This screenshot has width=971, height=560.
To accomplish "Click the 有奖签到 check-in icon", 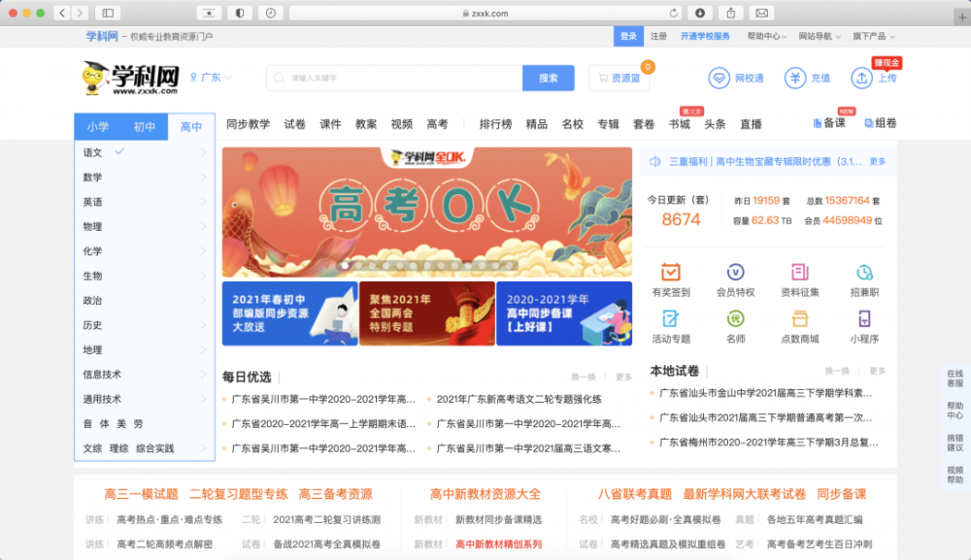I will tap(671, 272).
